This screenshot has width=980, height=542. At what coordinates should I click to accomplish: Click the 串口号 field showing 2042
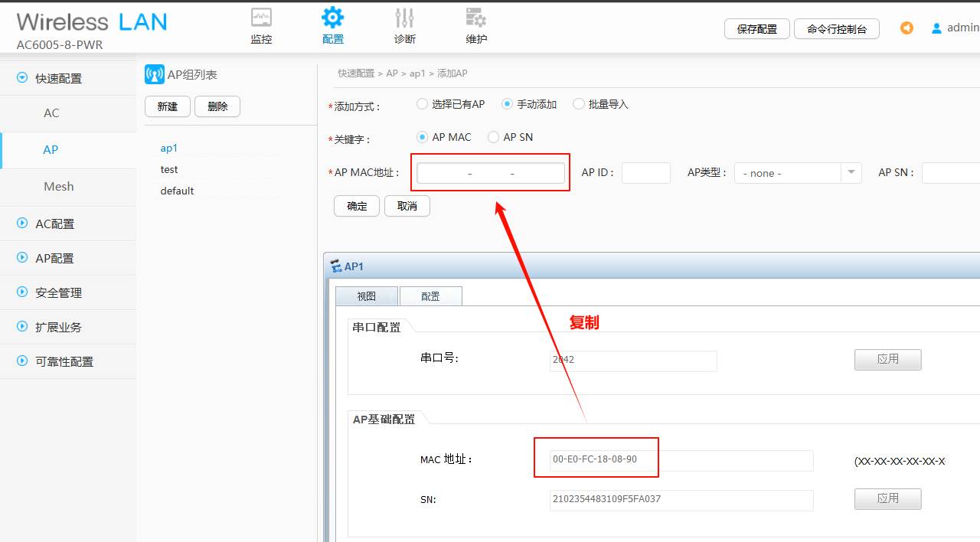coord(633,361)
